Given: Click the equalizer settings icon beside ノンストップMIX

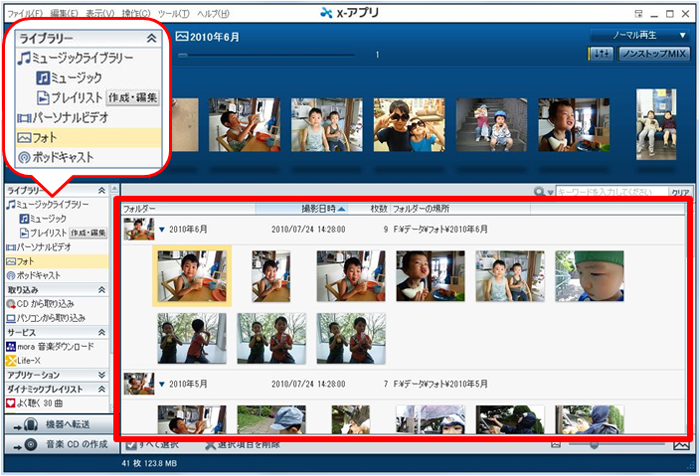Looking at the screenshot, I should tap(603, 54).
